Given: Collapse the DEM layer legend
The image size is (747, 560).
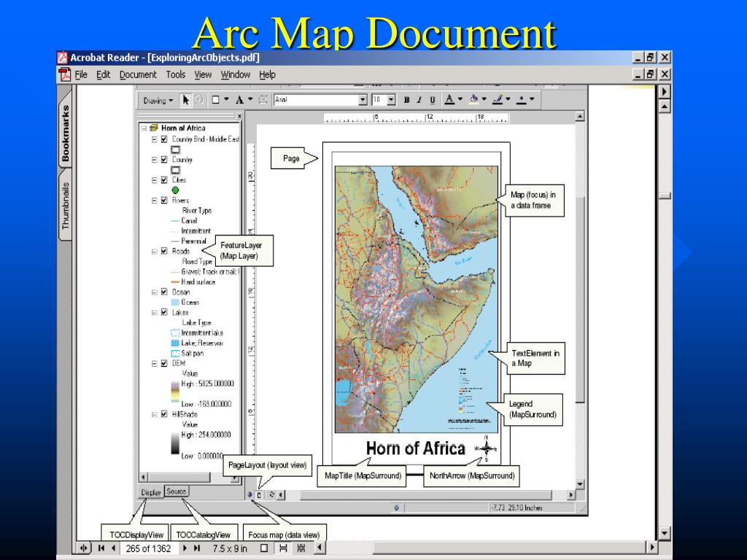Looking at the screenshot, I should coord(155,363).
